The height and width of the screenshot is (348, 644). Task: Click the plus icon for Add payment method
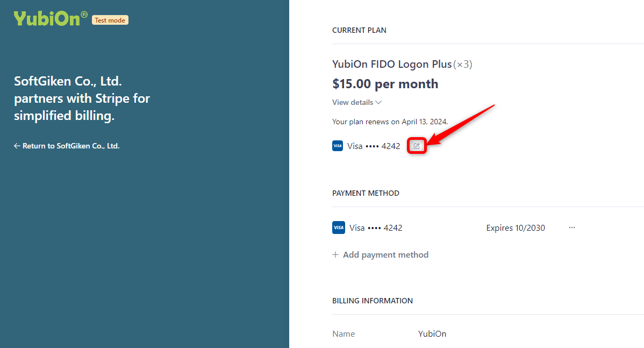tap(335, 255)
